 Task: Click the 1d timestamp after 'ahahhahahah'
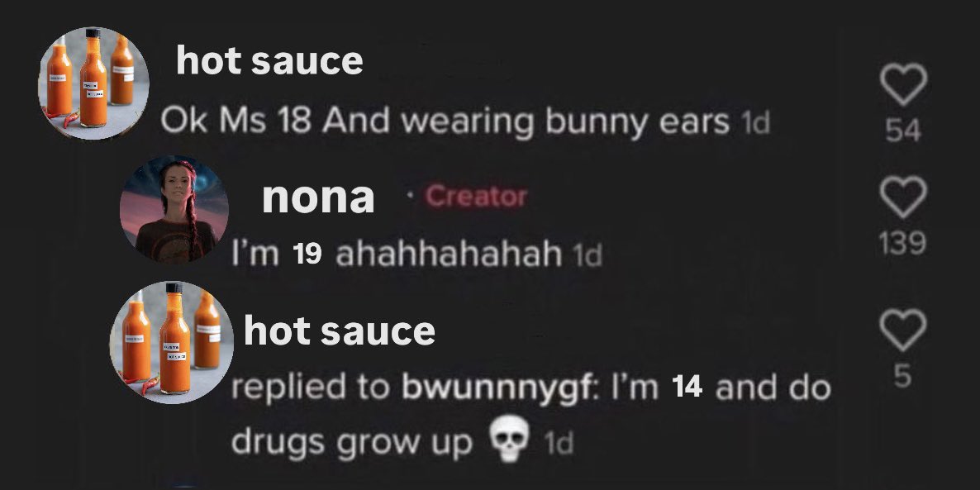coord(587,255)
